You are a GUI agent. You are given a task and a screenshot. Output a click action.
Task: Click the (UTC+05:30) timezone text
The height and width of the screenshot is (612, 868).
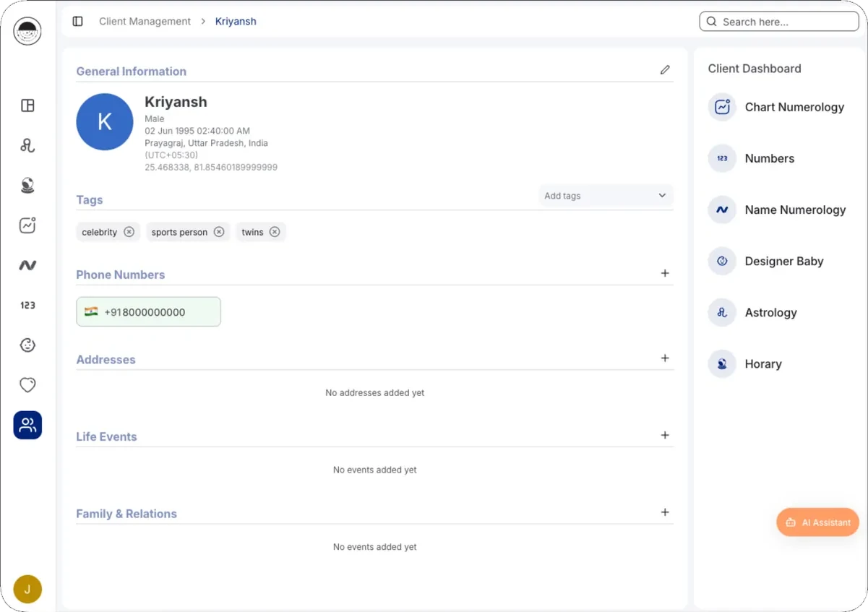coord(171,155)
